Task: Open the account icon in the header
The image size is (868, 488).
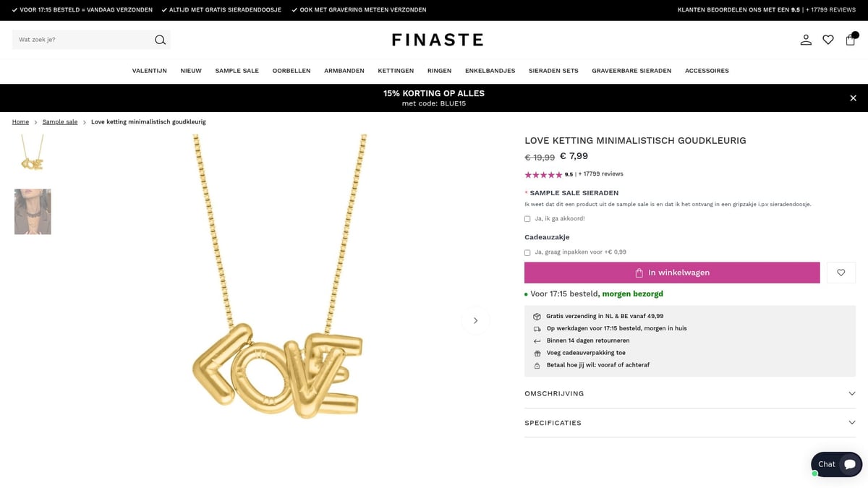Action: [806, 40]
